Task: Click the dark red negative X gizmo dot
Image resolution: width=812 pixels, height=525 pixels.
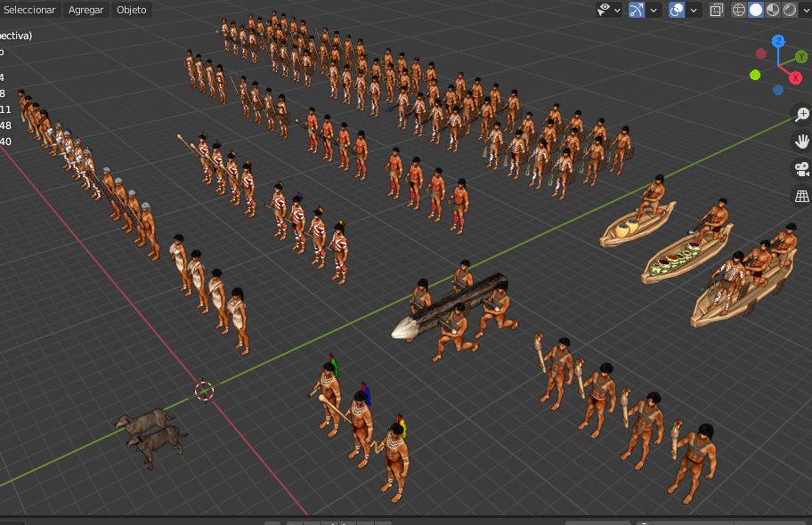Action: [760, 53]
